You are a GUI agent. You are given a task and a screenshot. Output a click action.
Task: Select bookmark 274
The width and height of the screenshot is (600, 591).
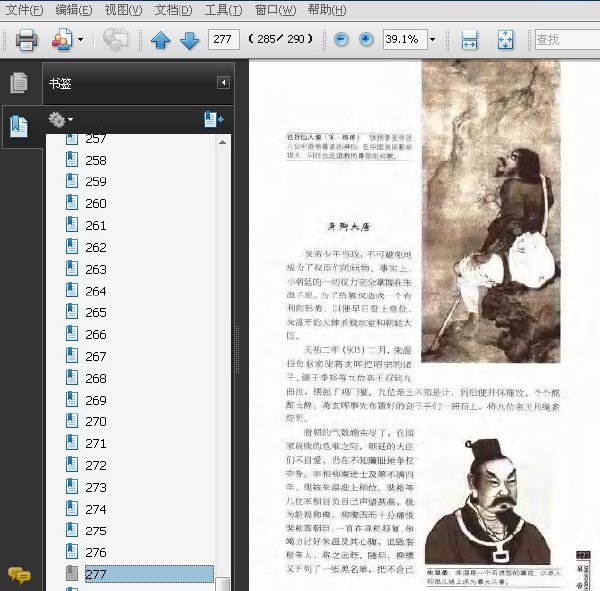[96, 509]
